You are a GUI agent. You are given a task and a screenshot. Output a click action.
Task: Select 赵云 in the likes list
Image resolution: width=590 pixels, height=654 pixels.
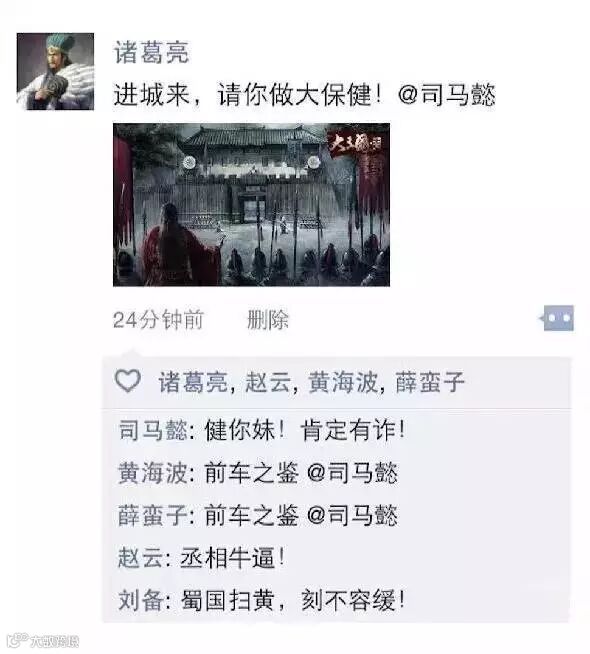(x=267, y=382)
